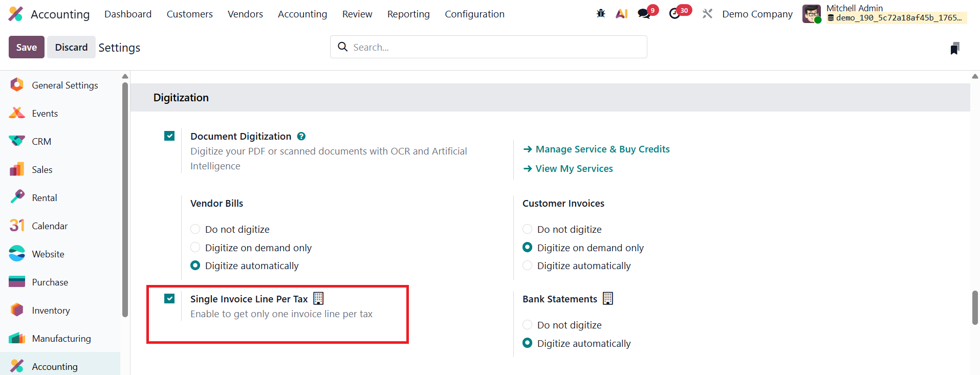Expand the Reporting menu
The height and width of the screenshot is (375, 980).
408,14
